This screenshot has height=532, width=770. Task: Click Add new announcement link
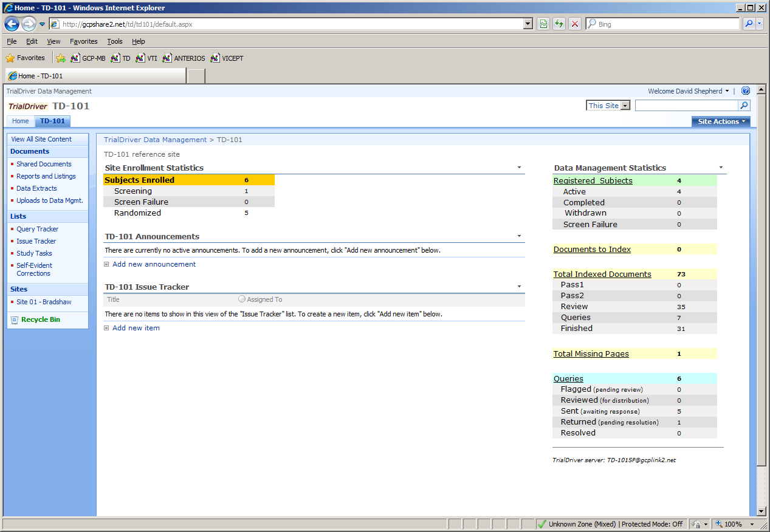coord(154,264)
